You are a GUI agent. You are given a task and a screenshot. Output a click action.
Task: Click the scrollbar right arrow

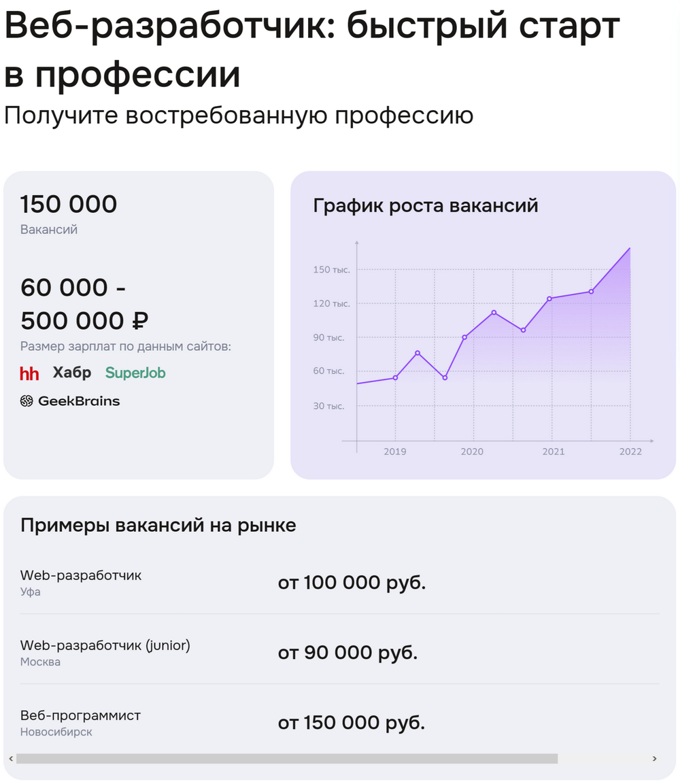click(654, 758)
